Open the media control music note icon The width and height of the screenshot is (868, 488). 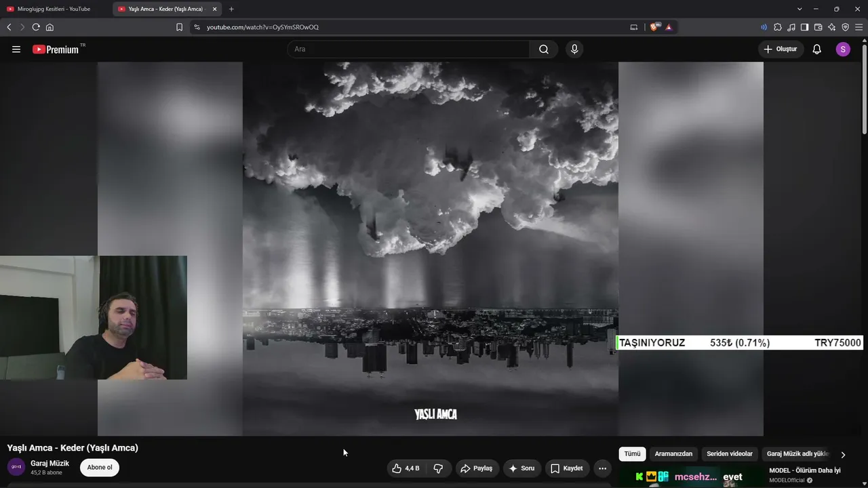click(x=791, y=27)
